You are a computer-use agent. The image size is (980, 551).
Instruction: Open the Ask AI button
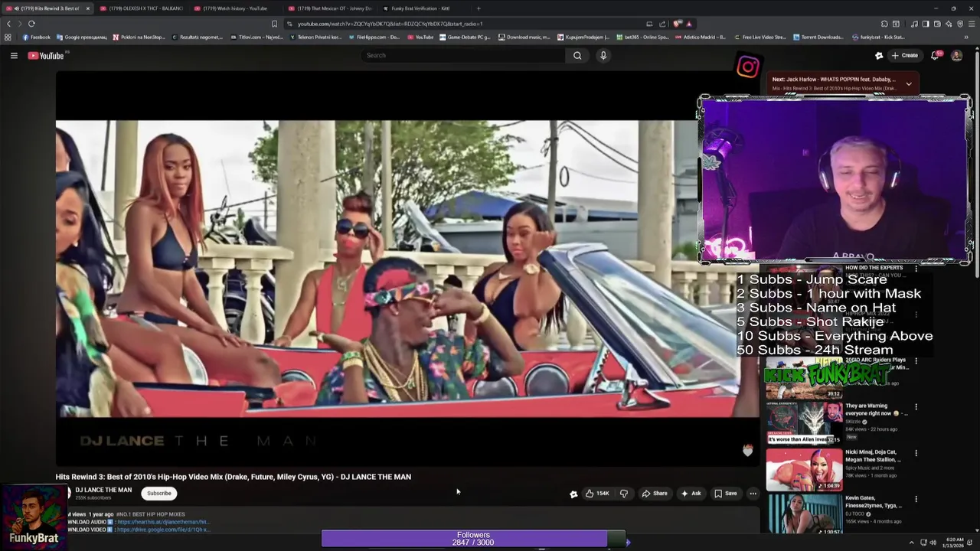point(691,494)
